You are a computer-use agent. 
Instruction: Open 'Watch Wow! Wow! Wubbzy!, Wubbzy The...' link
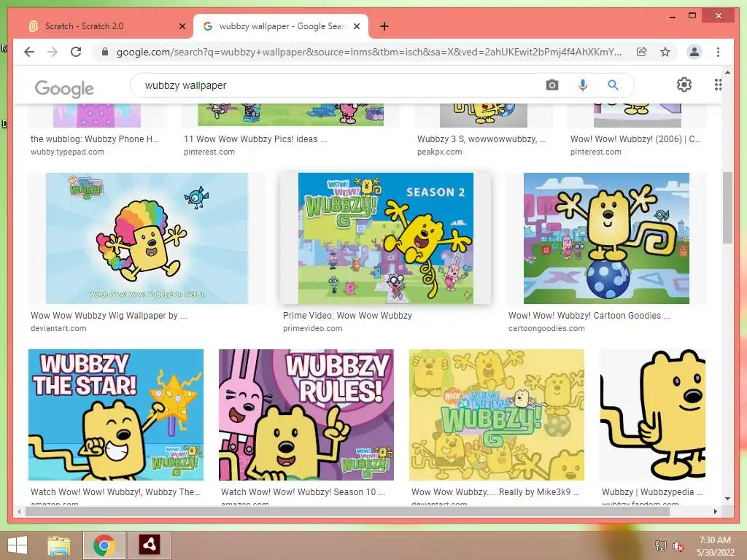[x=115, y=492]
